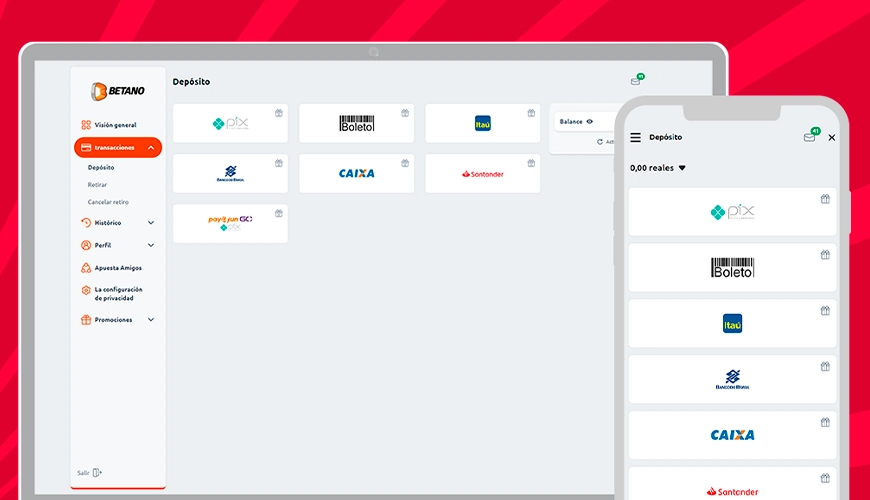Select Banco do Brasil card on phone

tap(732, 380)
